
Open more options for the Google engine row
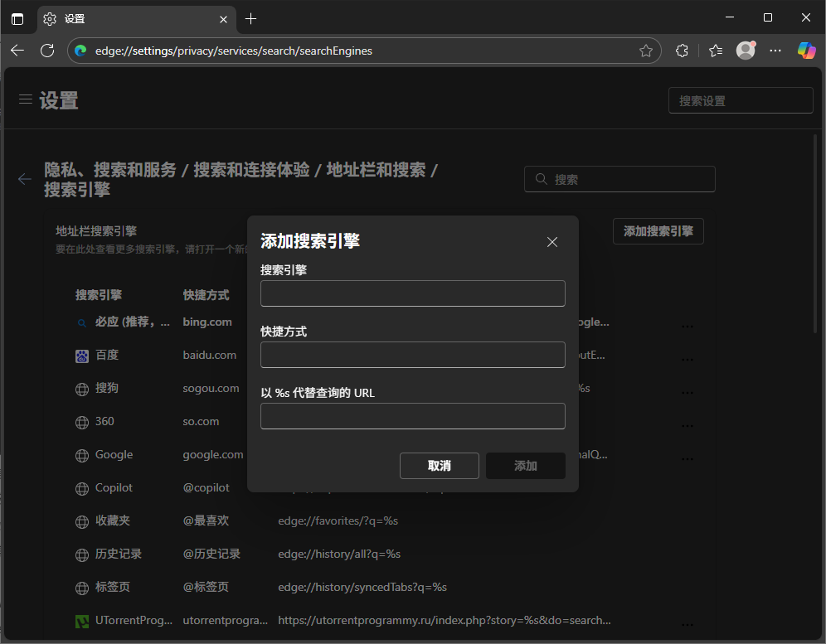tap(687, 458)
